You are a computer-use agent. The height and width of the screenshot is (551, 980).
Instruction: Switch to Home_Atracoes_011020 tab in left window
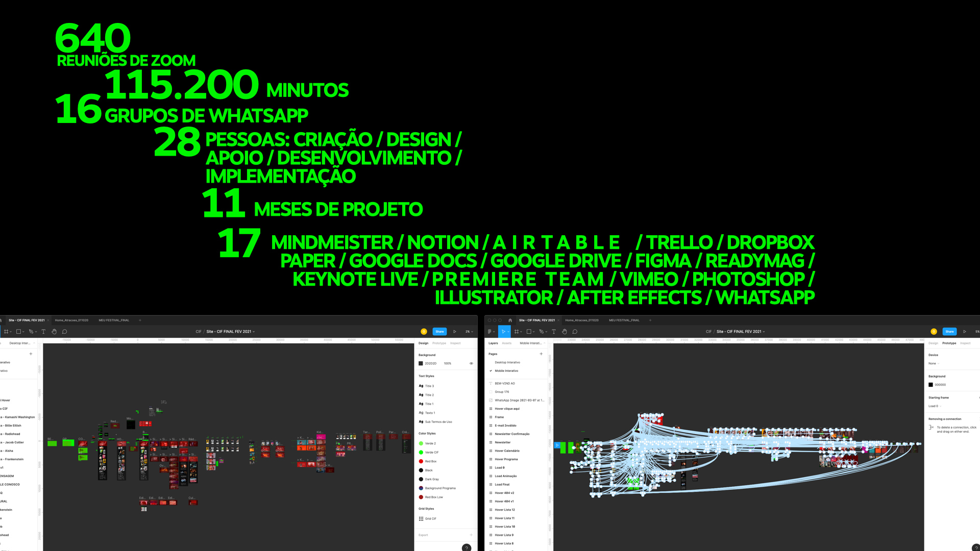pos(71,320)
